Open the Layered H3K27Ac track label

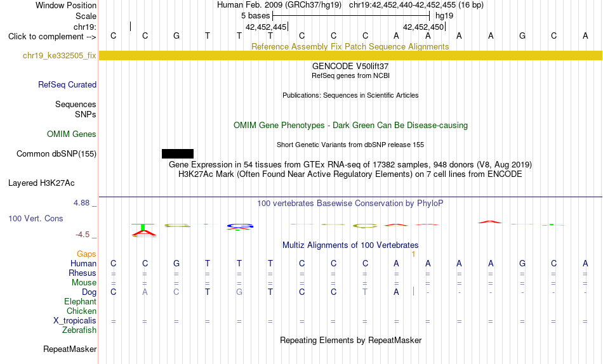(x=41, y=183)
